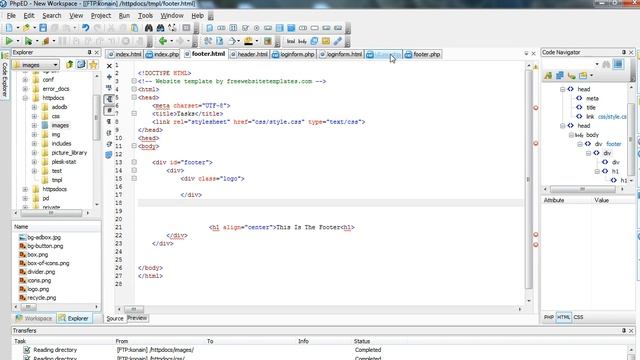Image resolution: width=640 pixels, height=360 pixels.
Task: Click the body tag toolbar icon
Action: [x=302, y=41]
